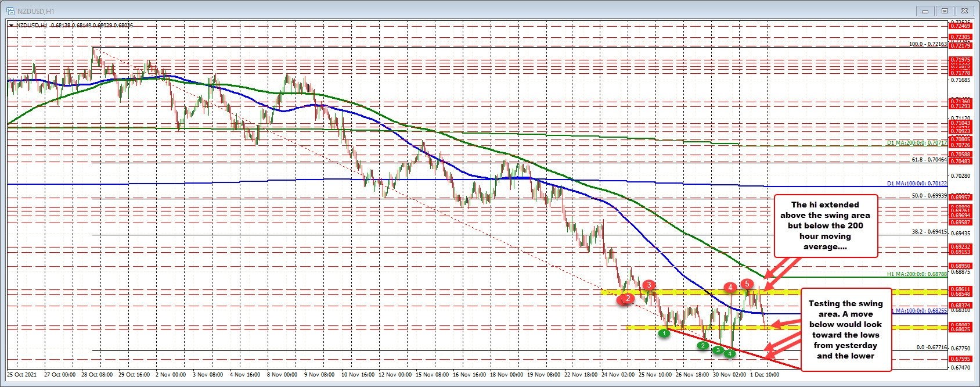980x387 pixels.
Task: Maximize the NZDUSD,H1 chart window
Action: [x=945, y=10]
